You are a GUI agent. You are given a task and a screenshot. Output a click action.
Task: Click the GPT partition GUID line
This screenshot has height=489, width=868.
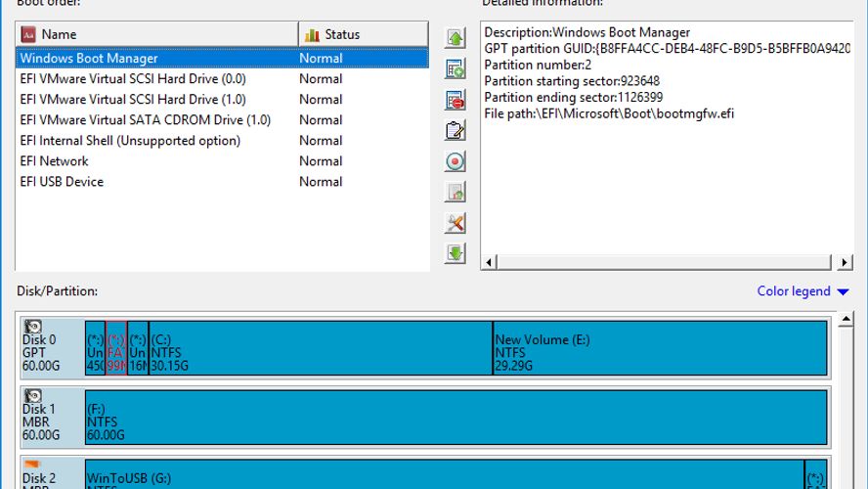667,49
